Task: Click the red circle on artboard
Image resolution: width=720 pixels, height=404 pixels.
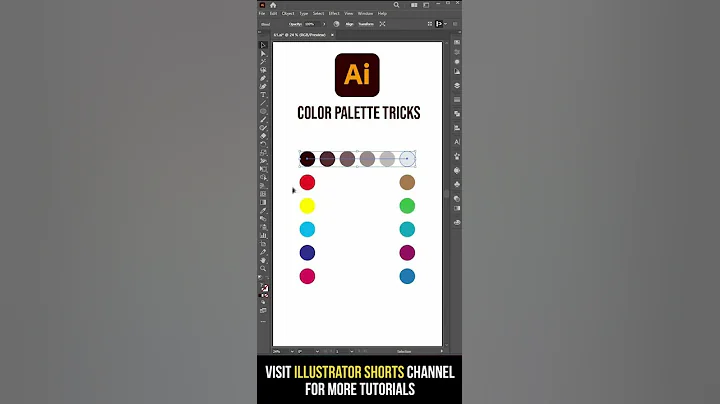Action: (x=307, y=182)
